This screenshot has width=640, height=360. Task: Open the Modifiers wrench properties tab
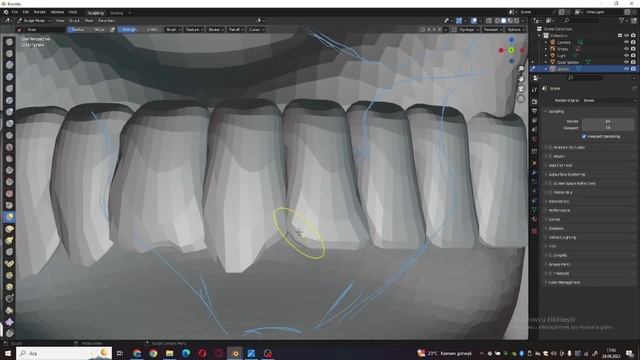(x=534, y=173)
